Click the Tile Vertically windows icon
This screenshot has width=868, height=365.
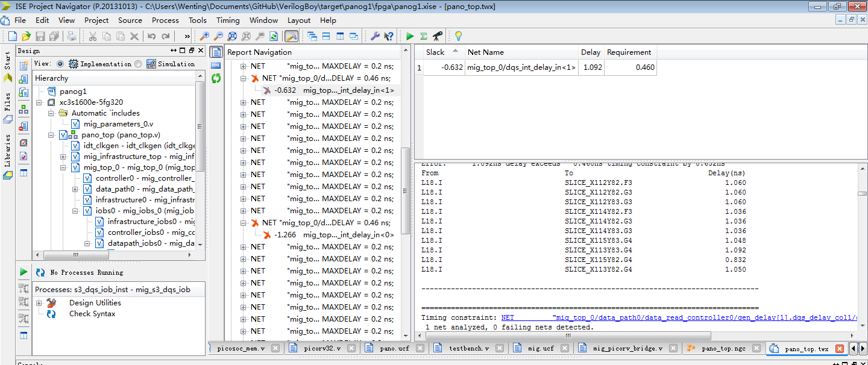(x=340, y=36)
